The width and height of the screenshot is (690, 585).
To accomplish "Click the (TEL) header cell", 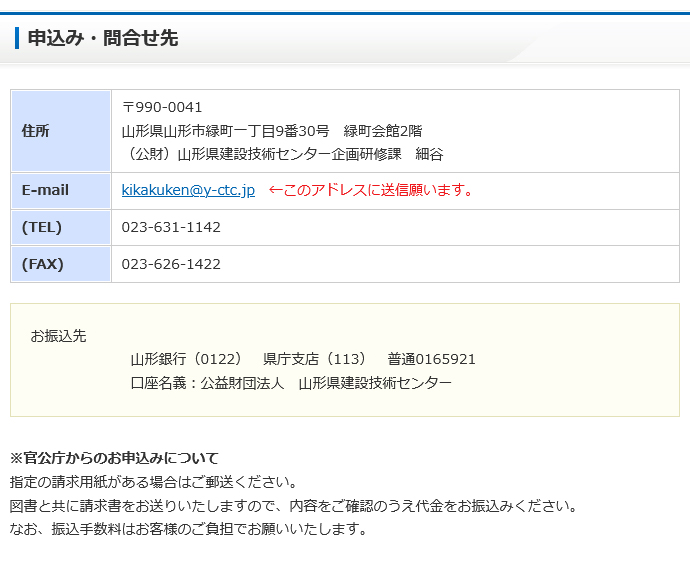I will coord(61,227).
